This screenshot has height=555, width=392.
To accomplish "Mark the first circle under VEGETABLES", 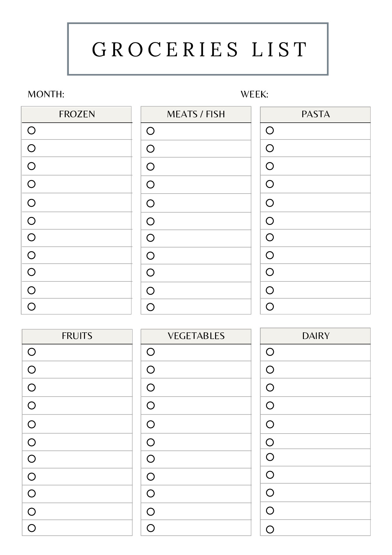I will point(151,352).
